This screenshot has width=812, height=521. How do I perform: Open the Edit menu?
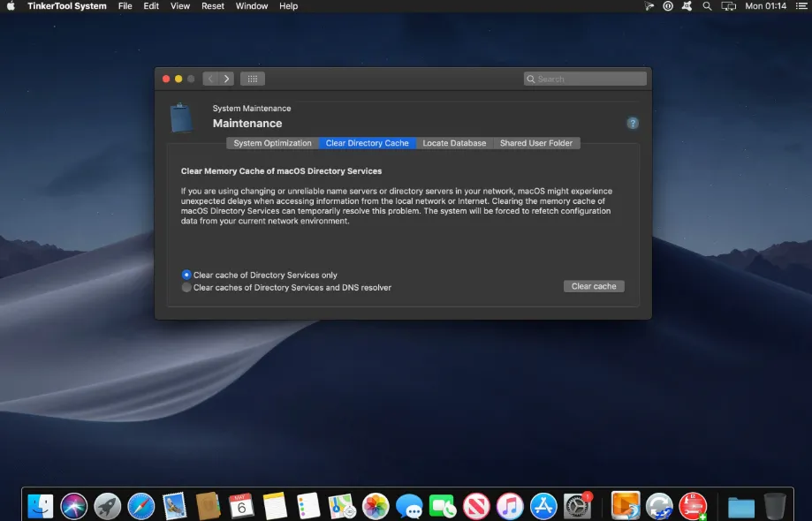(x=151, y=6)
